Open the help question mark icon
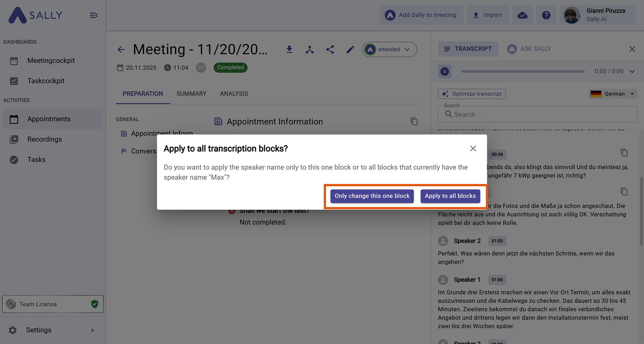The height and width of the screenshot is (344, 644). tap(546, 15)
